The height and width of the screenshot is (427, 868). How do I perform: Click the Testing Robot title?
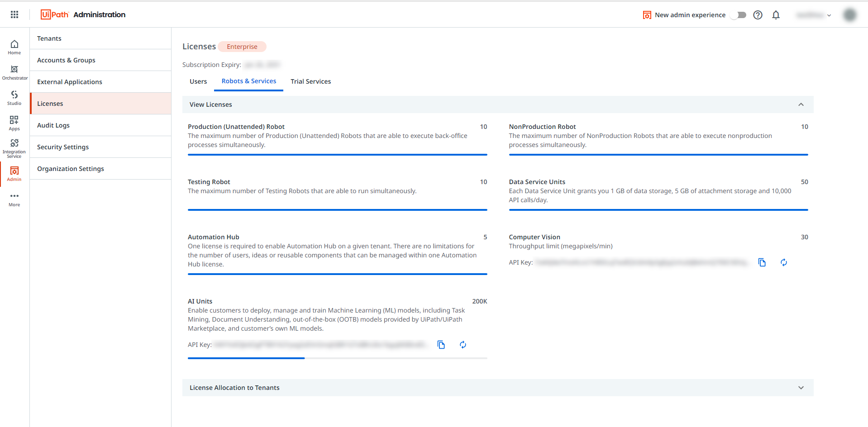[x=209, y=182]
